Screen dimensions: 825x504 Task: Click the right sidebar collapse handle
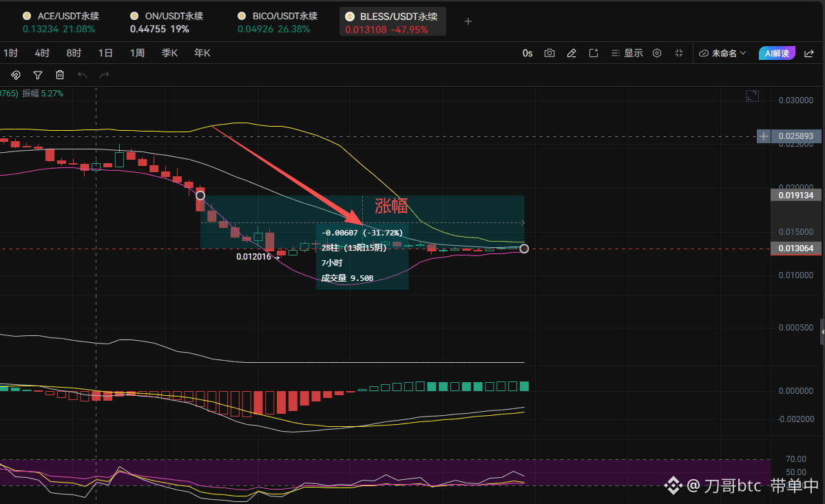(x=822, y=331)
